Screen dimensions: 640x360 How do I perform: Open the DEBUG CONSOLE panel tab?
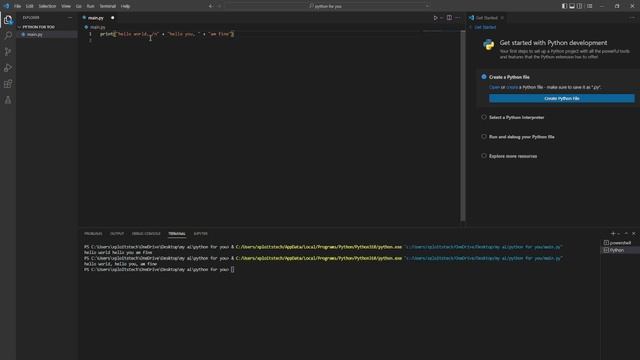146,234
